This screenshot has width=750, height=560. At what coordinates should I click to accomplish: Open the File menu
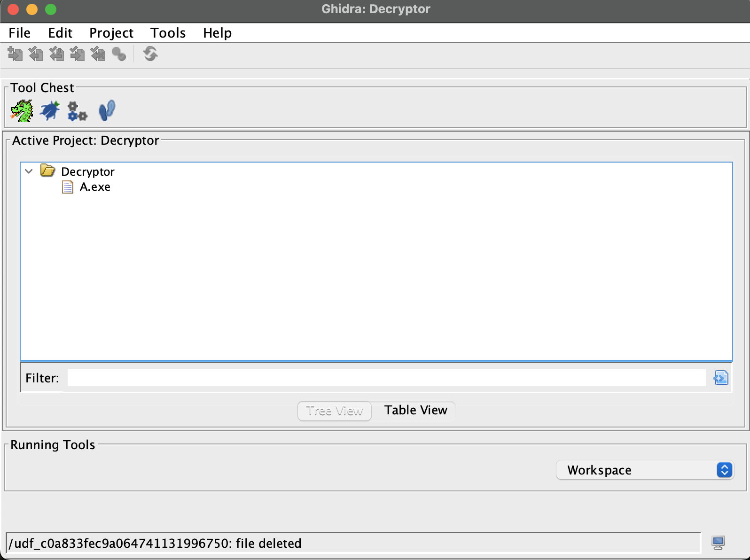click(19, 33)
